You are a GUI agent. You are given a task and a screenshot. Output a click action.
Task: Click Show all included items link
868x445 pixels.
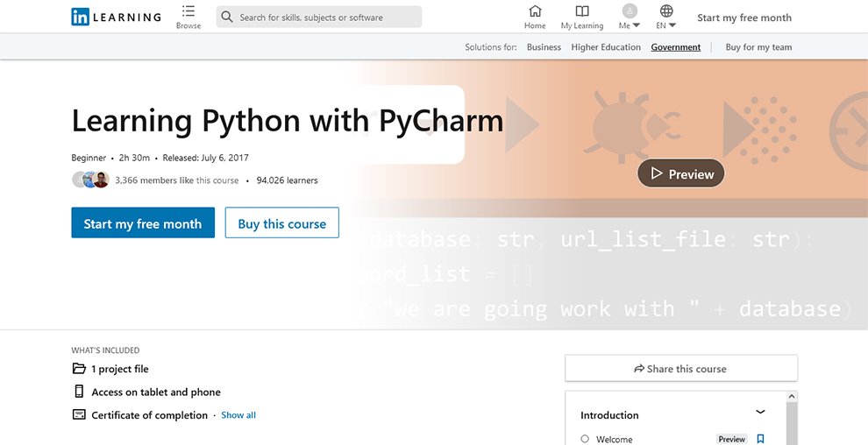click(x=238, y=414)
